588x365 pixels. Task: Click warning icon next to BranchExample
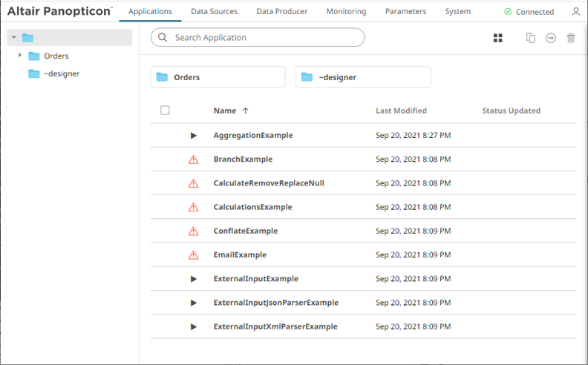(x=194, y=160)
